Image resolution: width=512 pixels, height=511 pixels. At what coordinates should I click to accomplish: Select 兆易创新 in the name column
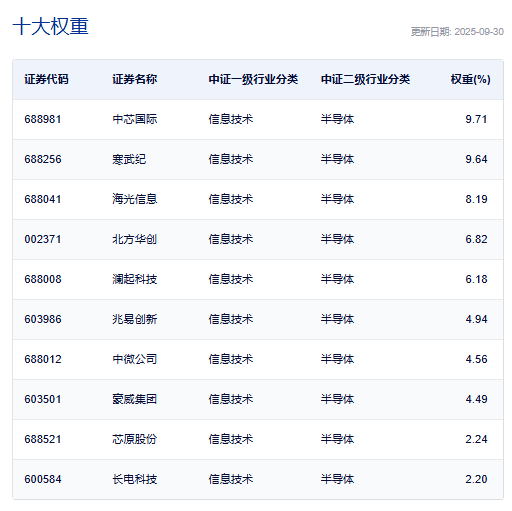(x=134, y=319)
